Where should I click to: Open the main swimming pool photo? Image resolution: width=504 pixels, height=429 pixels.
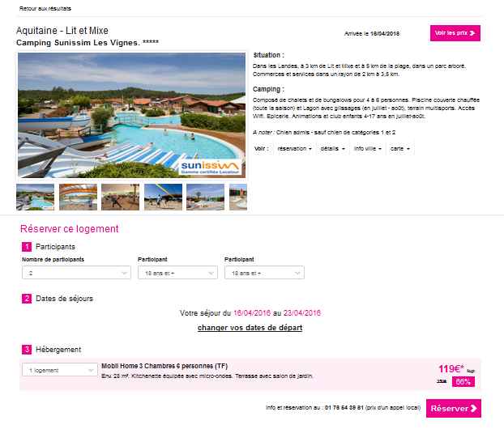pos(131,115)
